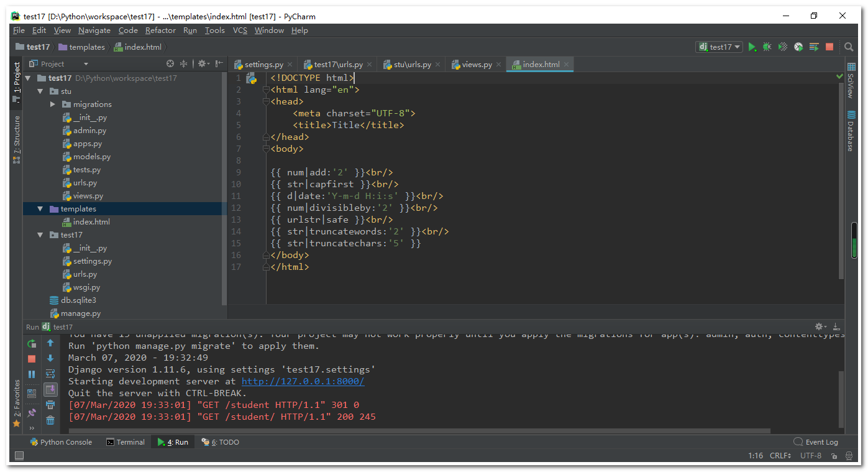Image resolution: width=868 pixels, height=472 pixels.
Task: Close the test17\urls.py tab
Action: pos(370,65)
